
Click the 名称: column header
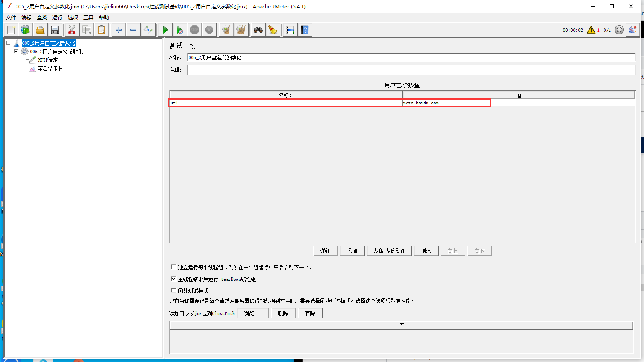[x=286, y=95]
